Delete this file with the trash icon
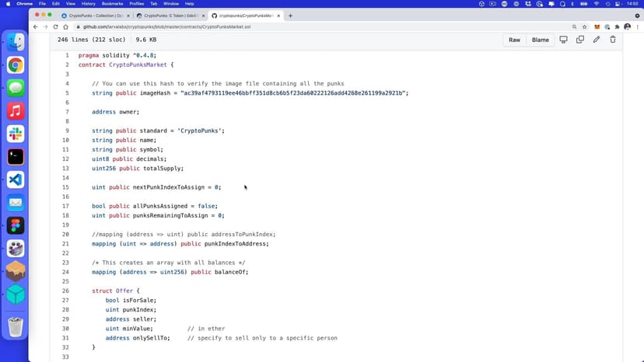 click(x=613, y=40)
